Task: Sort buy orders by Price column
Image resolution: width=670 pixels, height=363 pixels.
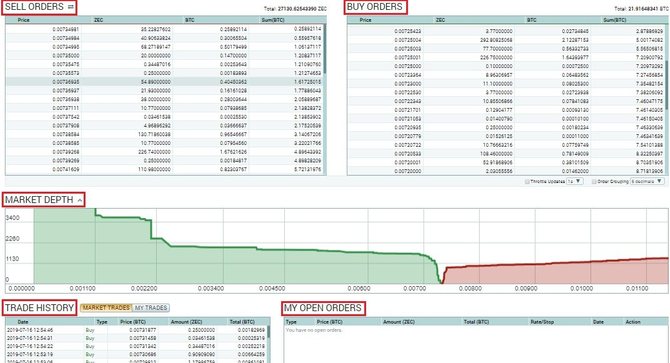Action: 365,20
